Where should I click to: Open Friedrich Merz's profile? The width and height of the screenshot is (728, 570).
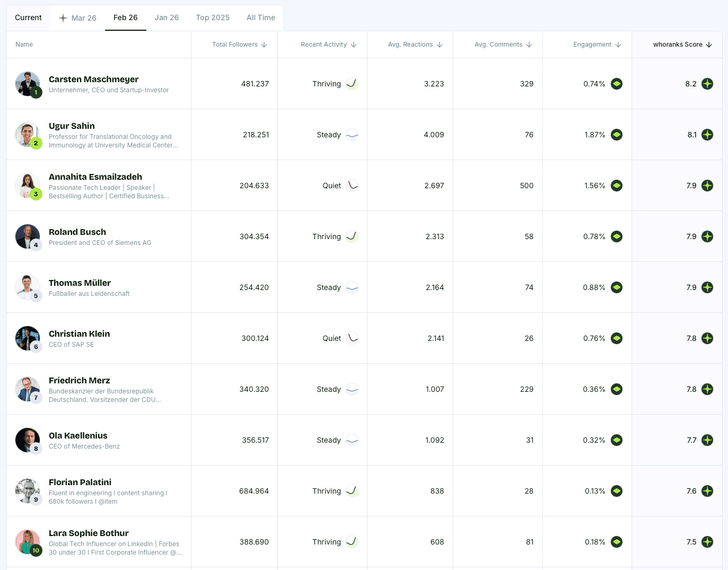pyautogui.click(x=79, y=380)
